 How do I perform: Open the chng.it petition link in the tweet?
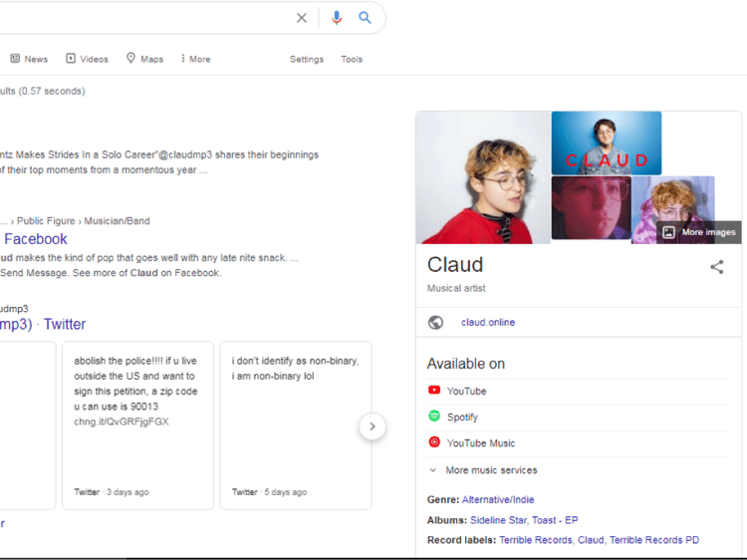(121, 421)
